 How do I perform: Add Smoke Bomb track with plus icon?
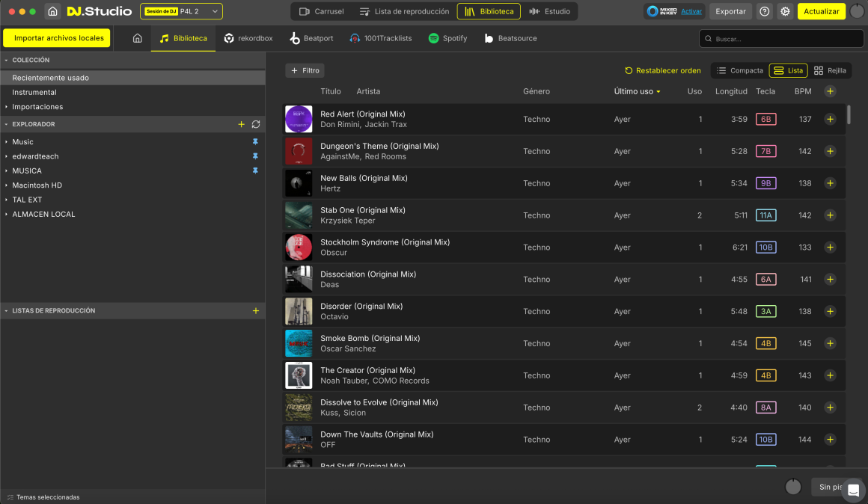830,343
